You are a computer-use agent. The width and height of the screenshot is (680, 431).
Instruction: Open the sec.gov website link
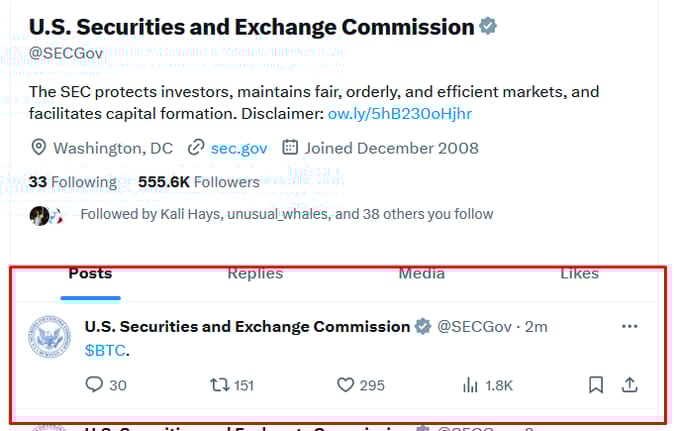pos(238,148)
